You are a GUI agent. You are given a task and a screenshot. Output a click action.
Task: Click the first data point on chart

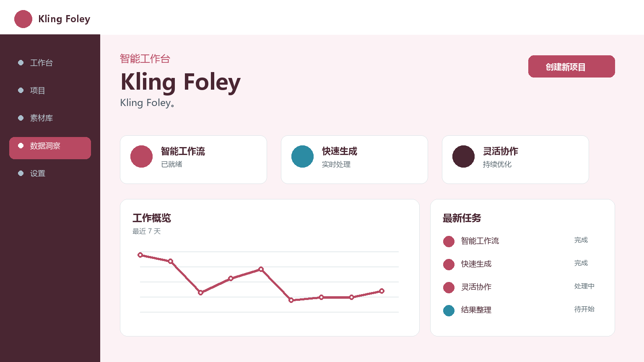point(140,255)
